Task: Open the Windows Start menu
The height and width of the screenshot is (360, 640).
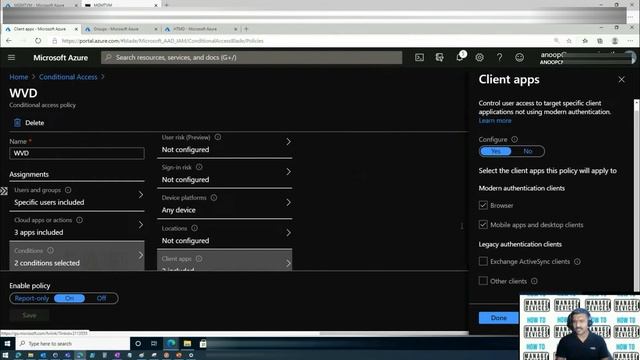Action: click(x=7, y=343)
